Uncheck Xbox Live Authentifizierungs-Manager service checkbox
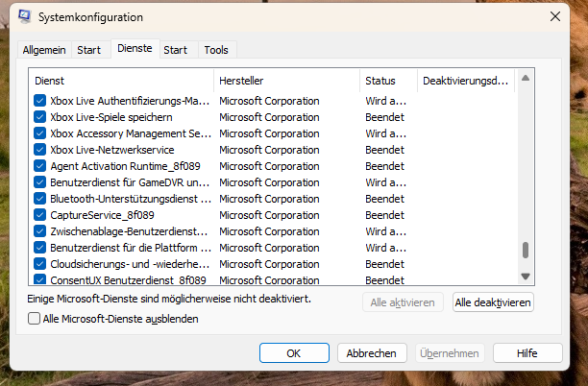 pos(39,101)
